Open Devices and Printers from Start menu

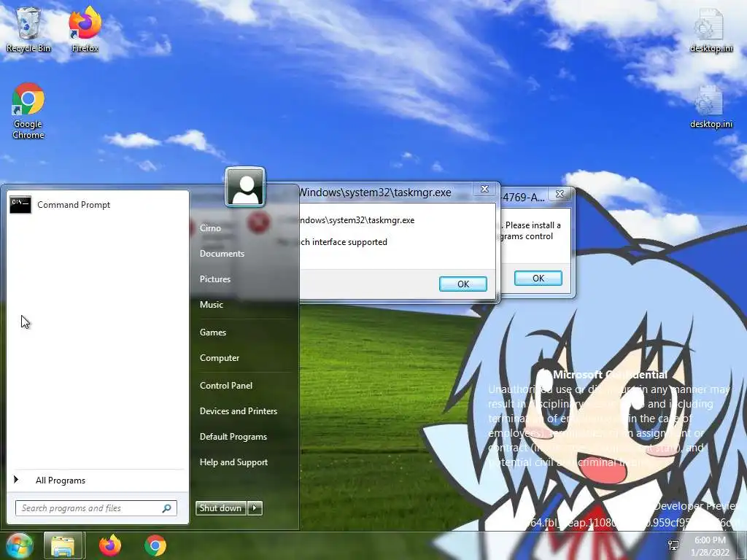tap(239, 411)
